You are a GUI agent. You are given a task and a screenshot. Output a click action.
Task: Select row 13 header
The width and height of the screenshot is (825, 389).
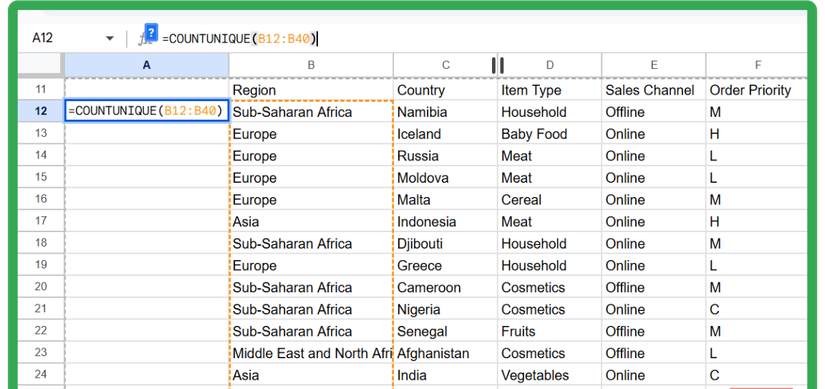[41, 133]
